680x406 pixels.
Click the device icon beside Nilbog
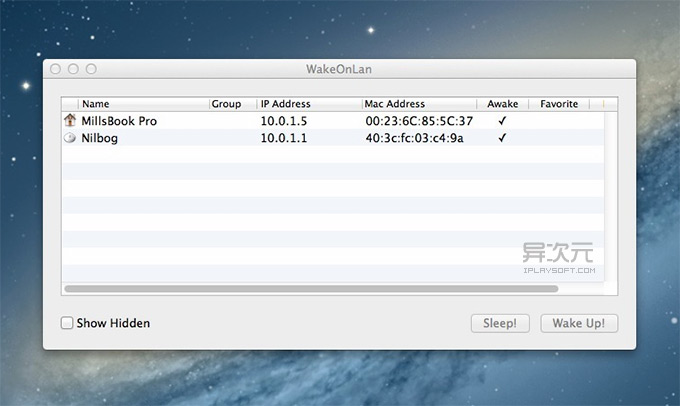(70, 138)
